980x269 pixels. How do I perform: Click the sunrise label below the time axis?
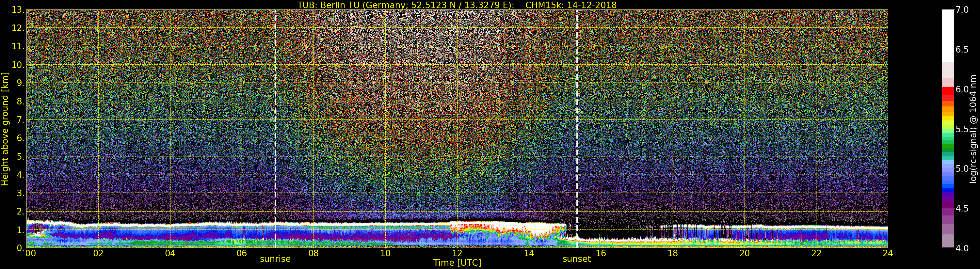[x=275, y=259]
